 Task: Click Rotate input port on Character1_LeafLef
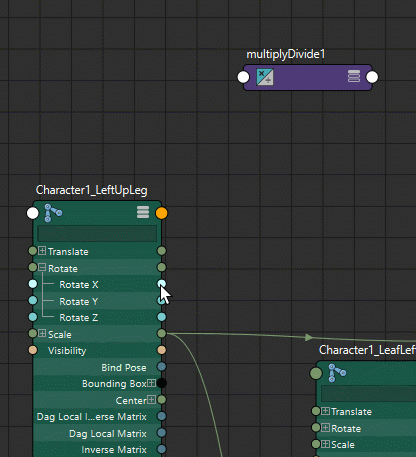(316, 427)
